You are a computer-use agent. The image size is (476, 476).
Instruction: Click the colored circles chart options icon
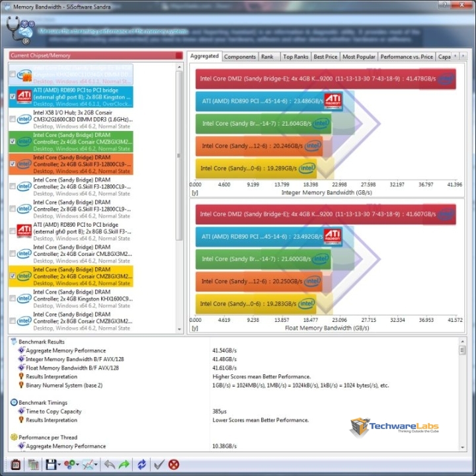(69, 465)
